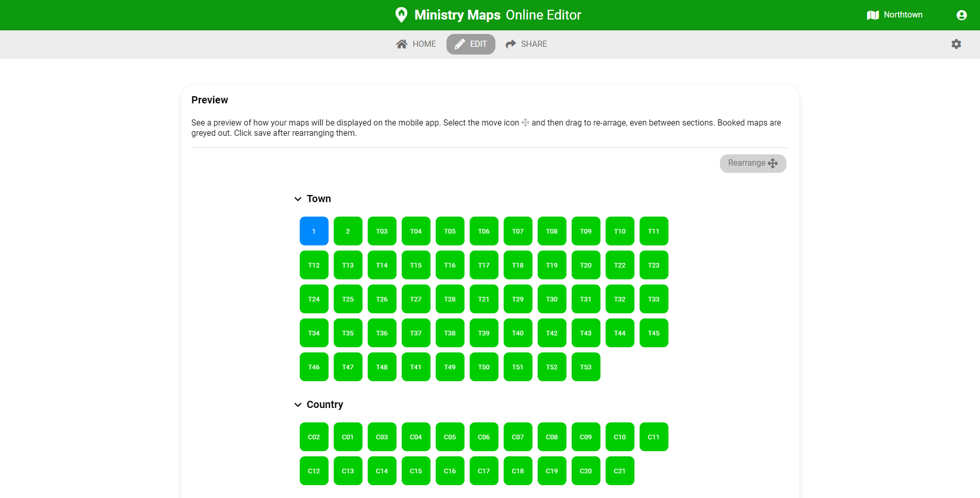Viewport: 980px width, 498px height.
Task: Open Country map tile C21
Action: coord(620,471)
